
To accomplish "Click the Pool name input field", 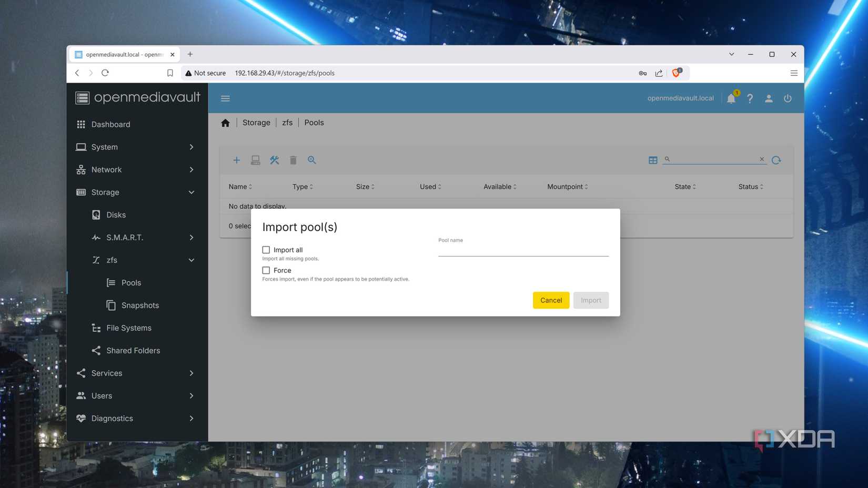I will (523, 249).
